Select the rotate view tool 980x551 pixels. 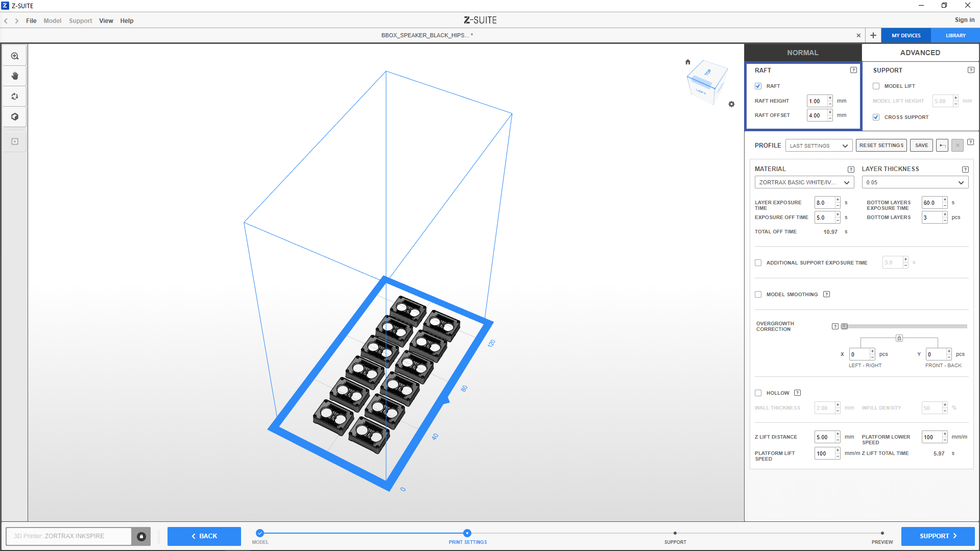tap(15, 97)
